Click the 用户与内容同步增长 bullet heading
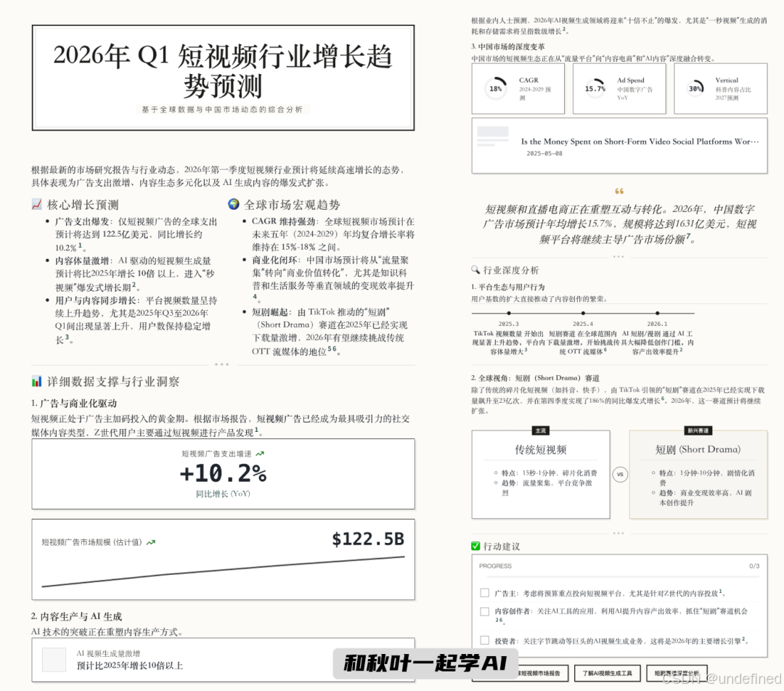784x691 pixels. (96, 300)
